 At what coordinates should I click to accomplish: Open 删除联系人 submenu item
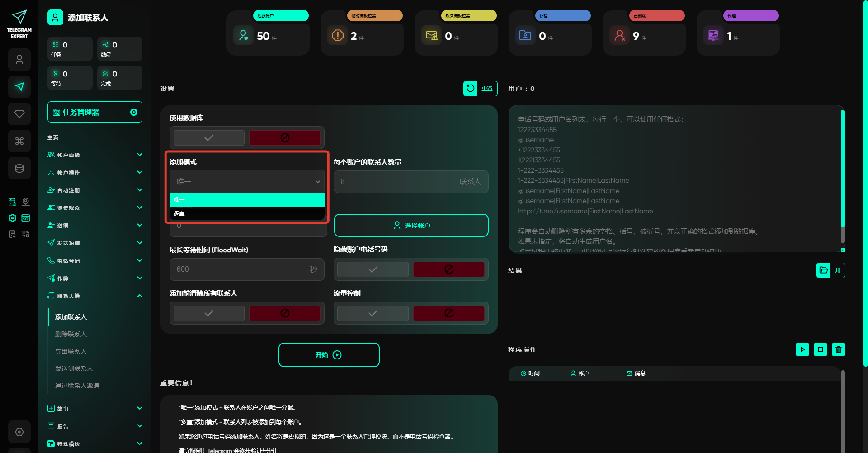[71, 334]
